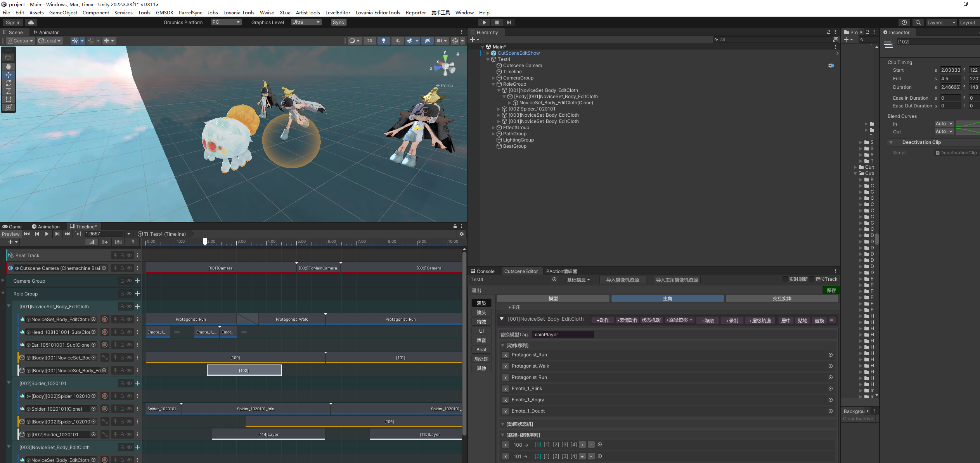Open the Layers dropdown

[x=940, y=22]
